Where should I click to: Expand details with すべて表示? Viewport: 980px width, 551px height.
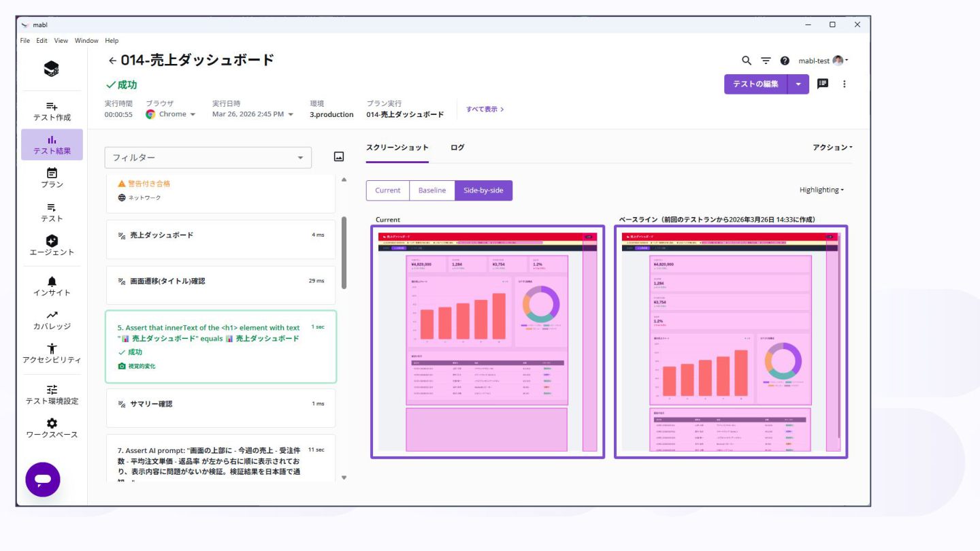click(x=485, y=109)
